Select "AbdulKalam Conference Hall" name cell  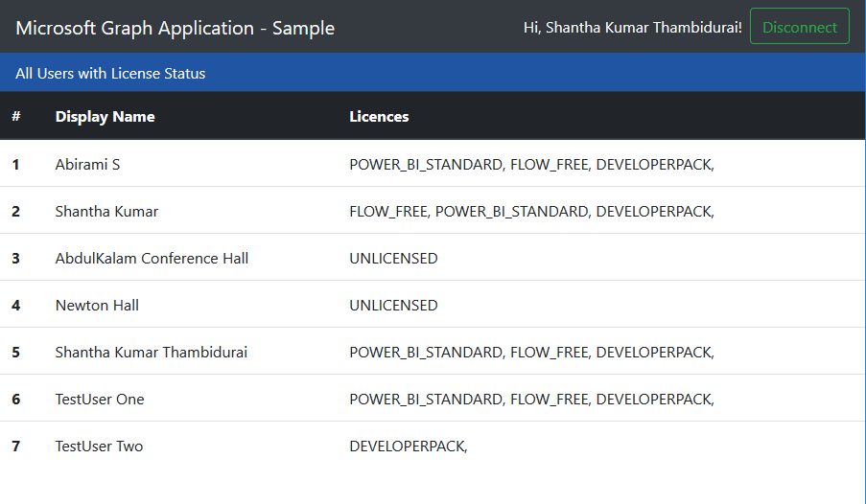click(x=152, y=258)
